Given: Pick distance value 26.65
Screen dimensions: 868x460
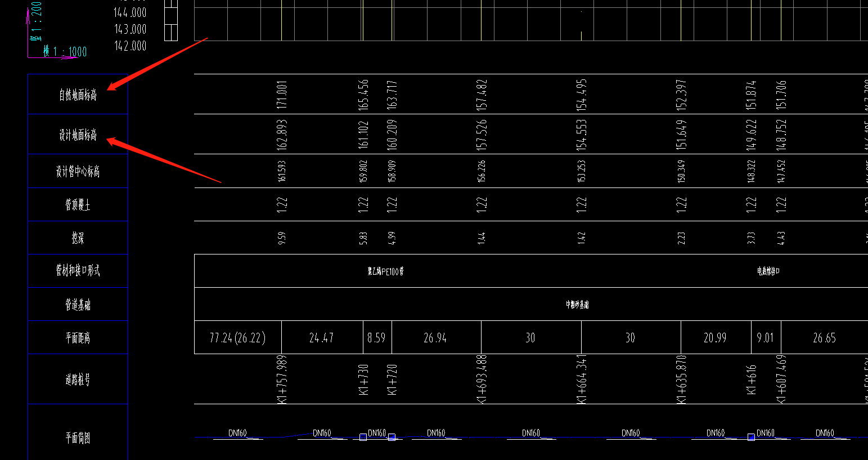Looking at the screenshot, I should (824, 338).
